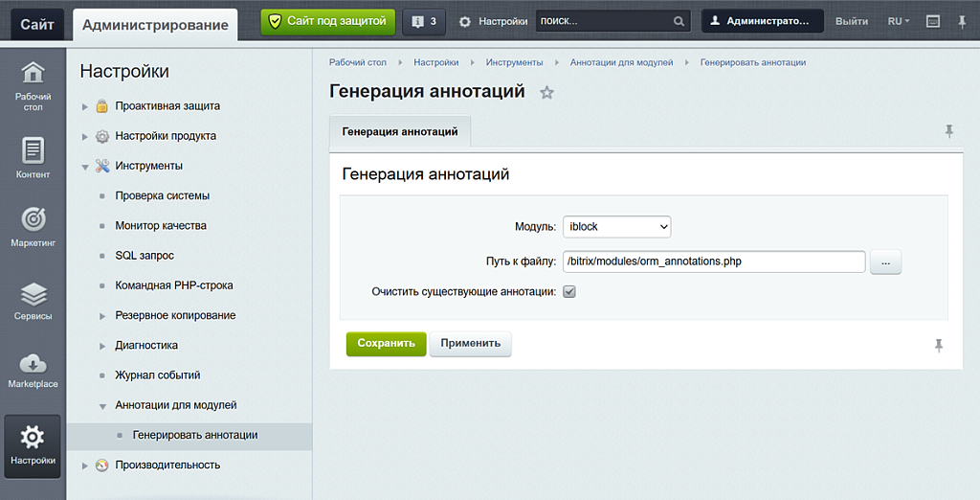Screen dimensions: 980x500
Task: Add page to favorites with star icon
Action: pos(546,93)
